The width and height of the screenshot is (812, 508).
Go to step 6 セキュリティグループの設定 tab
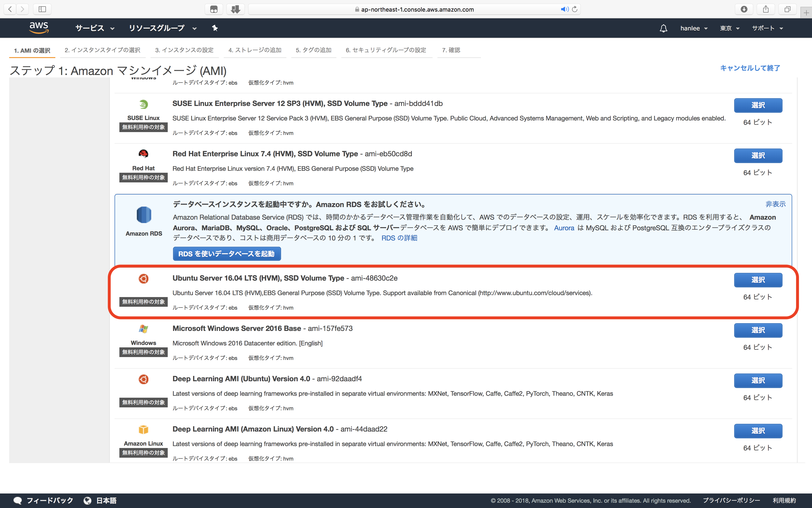(386, 50)
